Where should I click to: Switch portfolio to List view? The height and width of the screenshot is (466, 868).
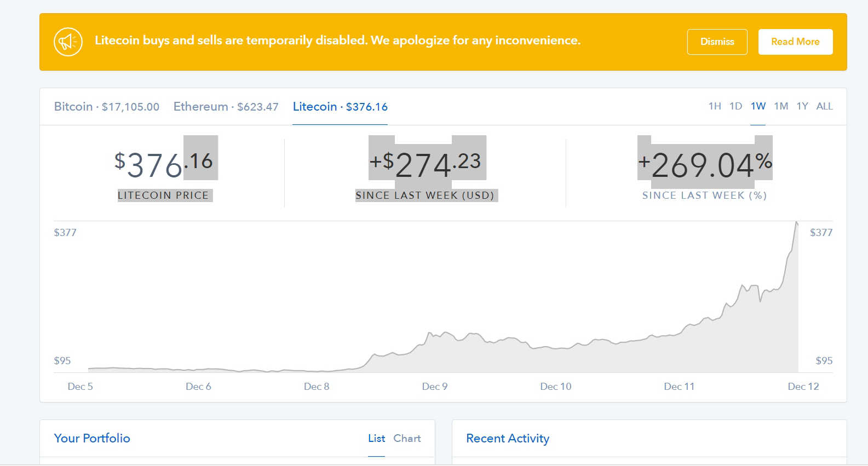(376, 438)
